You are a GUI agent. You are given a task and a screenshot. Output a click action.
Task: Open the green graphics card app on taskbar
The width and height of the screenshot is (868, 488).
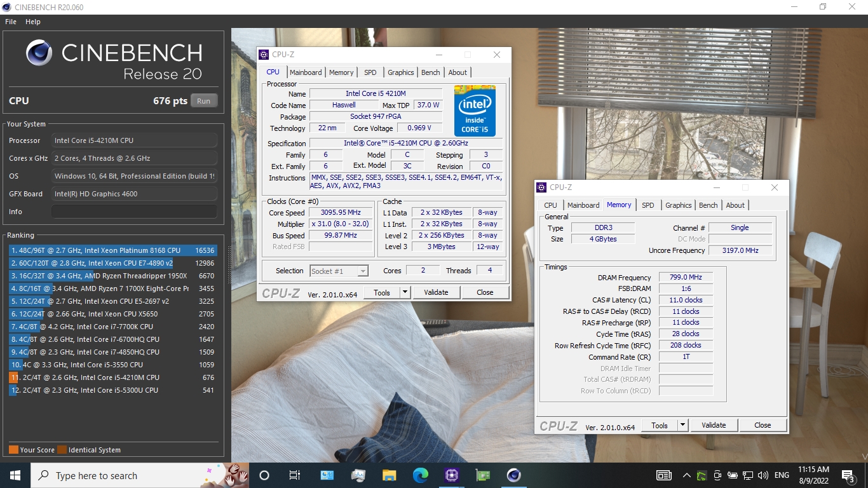483,475
